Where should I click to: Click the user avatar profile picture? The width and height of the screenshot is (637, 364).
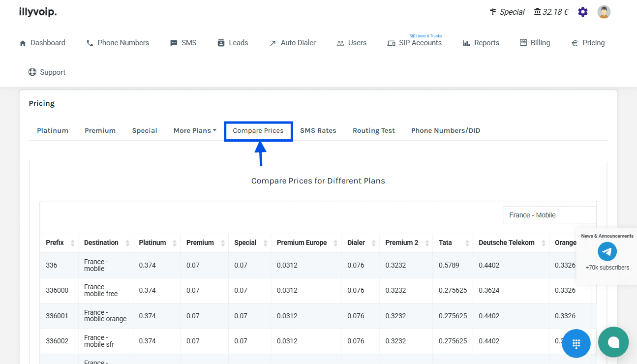[604, 12]
